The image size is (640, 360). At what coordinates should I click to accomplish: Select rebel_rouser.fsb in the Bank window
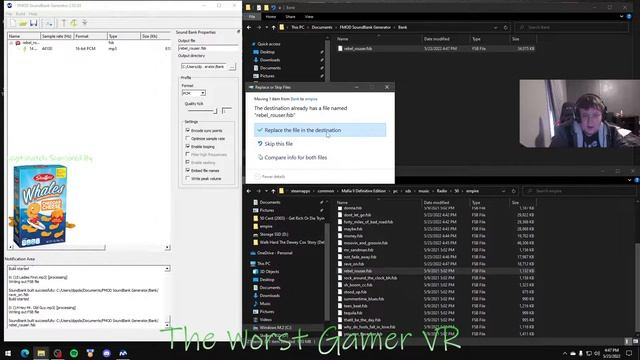pos(358,49)
